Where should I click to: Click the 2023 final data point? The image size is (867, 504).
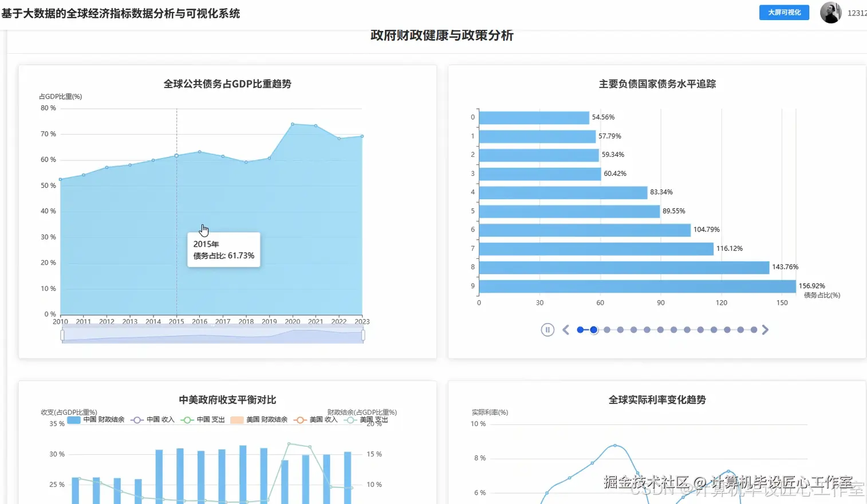pyautogui.click(x=362, y=136)
